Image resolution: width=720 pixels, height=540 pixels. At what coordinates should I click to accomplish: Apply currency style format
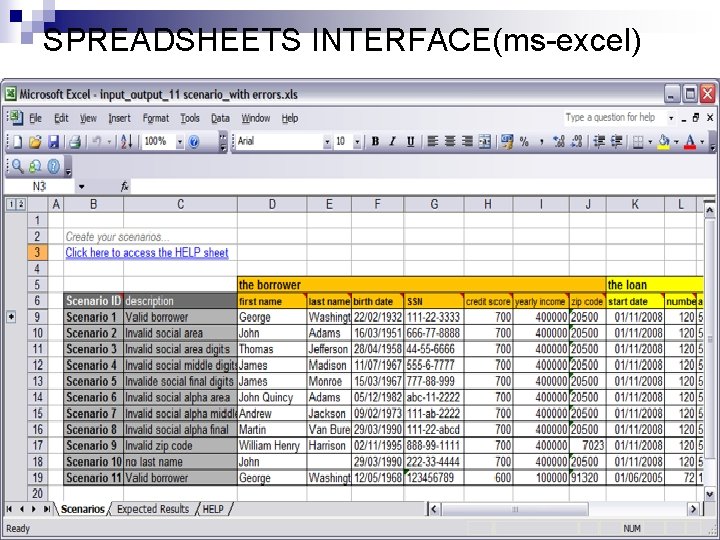click(507, 141)
